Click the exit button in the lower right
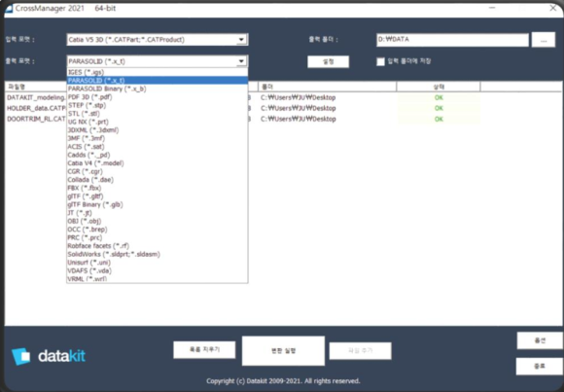 540,367
